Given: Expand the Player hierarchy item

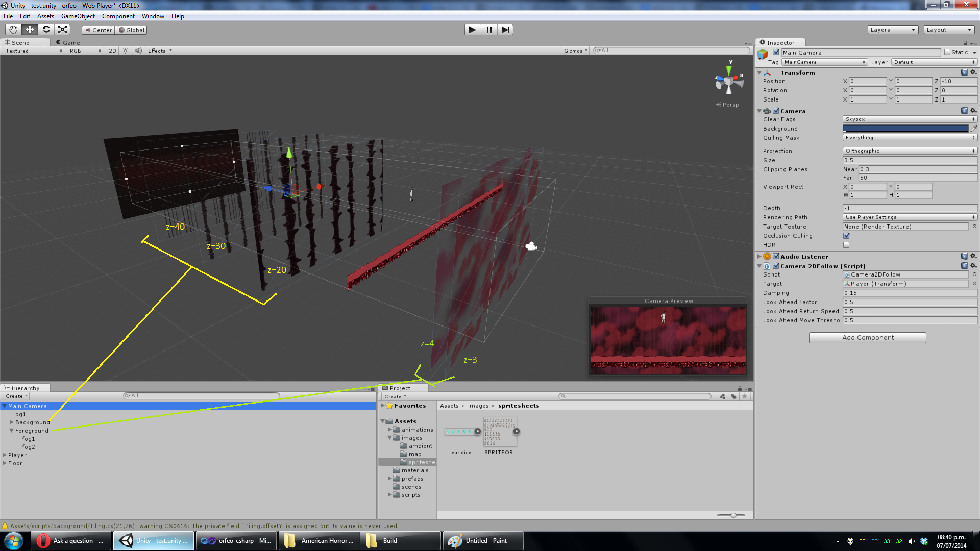Looking at the screenshot, I should coord(5,455).
